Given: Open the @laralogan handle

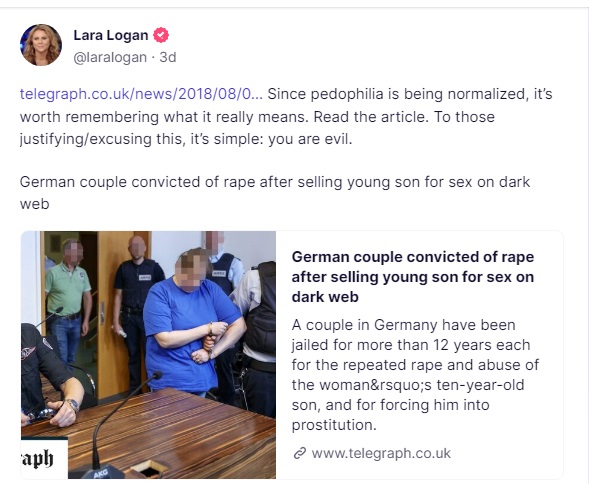Looking at the screenshot, I should 110,57.
